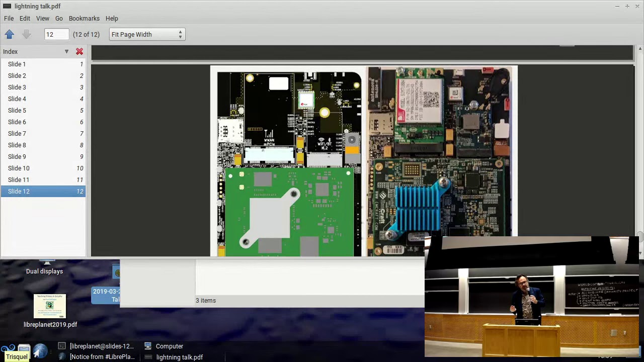644x362 pixels.
Task: Minimize the lightning talk.pdf window
Action: point(617,6)
